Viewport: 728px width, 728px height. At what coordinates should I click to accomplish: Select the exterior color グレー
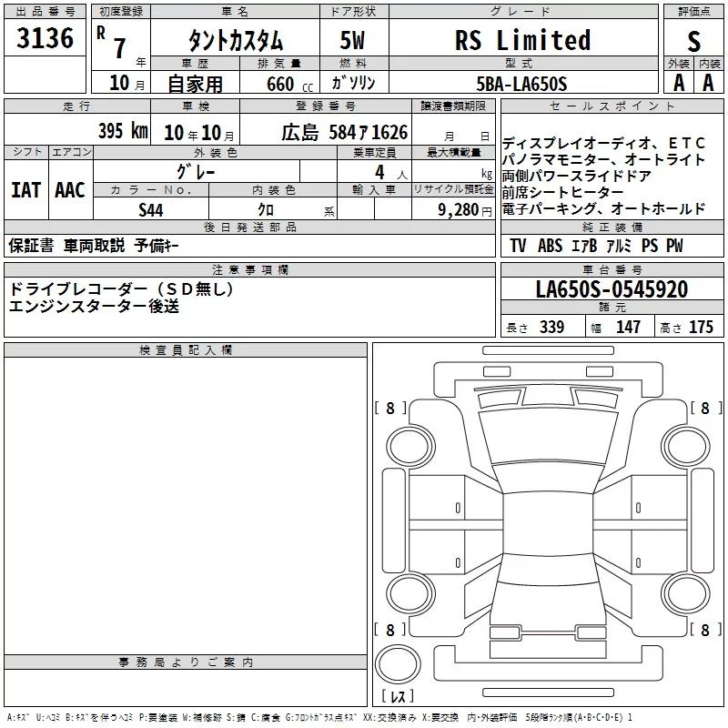(196, 172)
